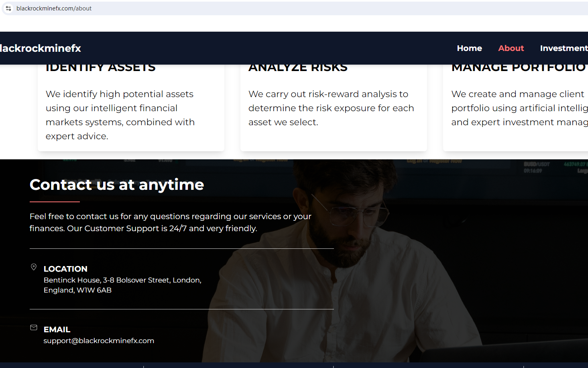The width and height of the screenshot is (588, 368).
Task: Click the 'We create and manage client' description
Action: coord(519,108)
